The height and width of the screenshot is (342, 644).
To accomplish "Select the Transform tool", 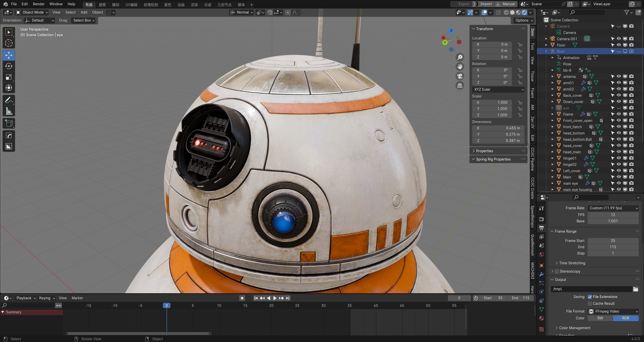I will [9, 88].
